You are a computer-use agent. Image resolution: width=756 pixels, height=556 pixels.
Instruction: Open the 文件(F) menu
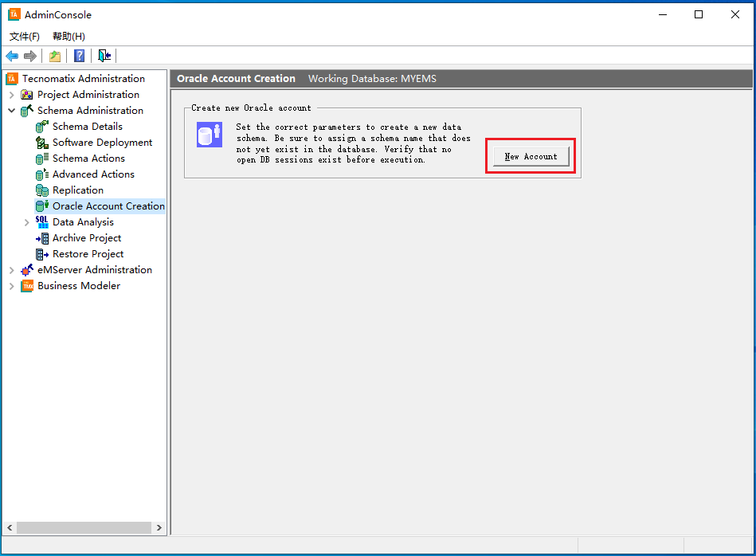click(x=25, y=37)
